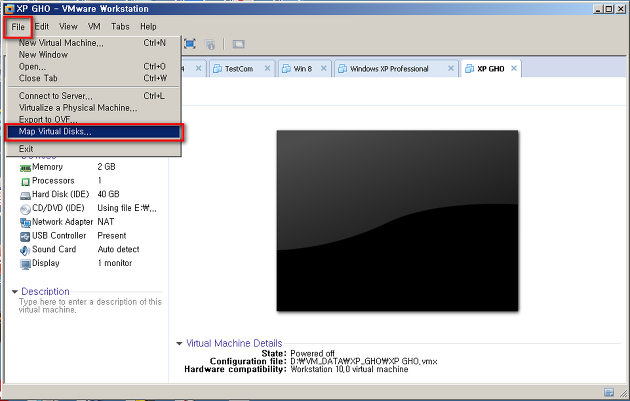Click the CD/DVD (IDE) disc icon
The image size is (630, 401).
tap(25, 209)
